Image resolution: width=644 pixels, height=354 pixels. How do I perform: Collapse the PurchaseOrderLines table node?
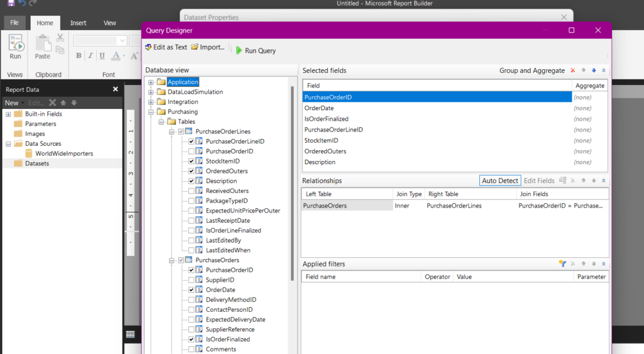[x=172, y=131]
